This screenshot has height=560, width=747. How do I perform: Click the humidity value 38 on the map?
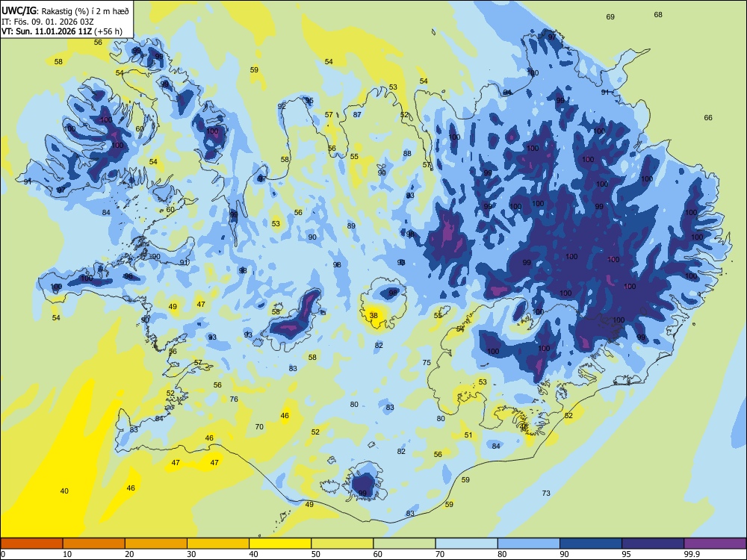[373, 315]
